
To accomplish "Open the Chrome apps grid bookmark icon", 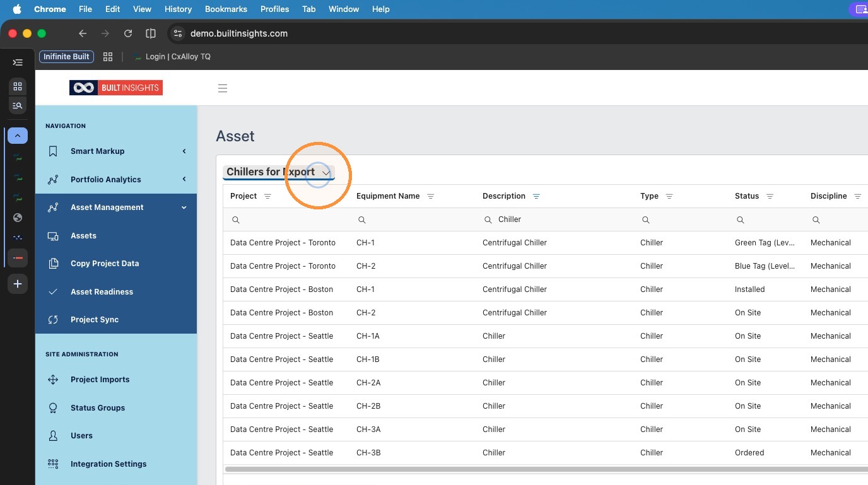I will [x=108, y=57].
